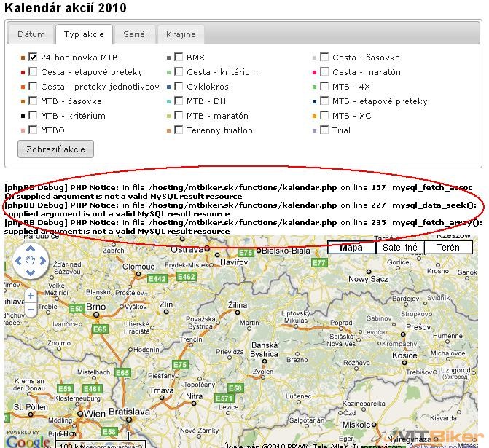Check the Cyklokros option
The width and height of the screenshot is (489, 448).
(179, 87)
